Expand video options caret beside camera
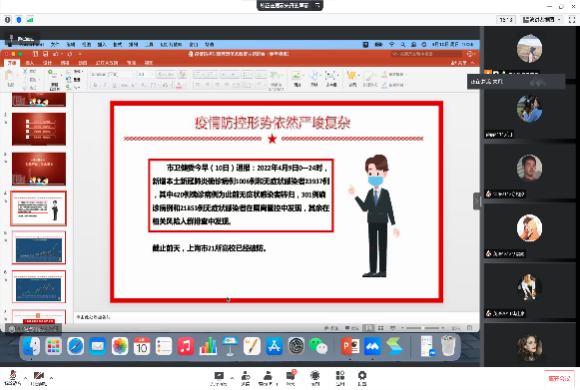This screenshot has height=390, width=580. coord(51,378)
